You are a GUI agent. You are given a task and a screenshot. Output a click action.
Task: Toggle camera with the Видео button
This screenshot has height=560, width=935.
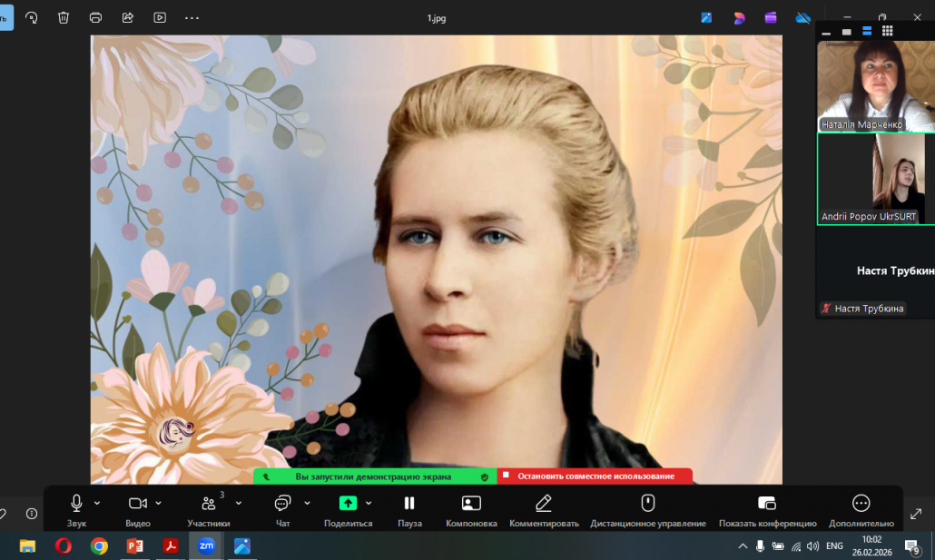pyautogui.click(x=137, y=504)
